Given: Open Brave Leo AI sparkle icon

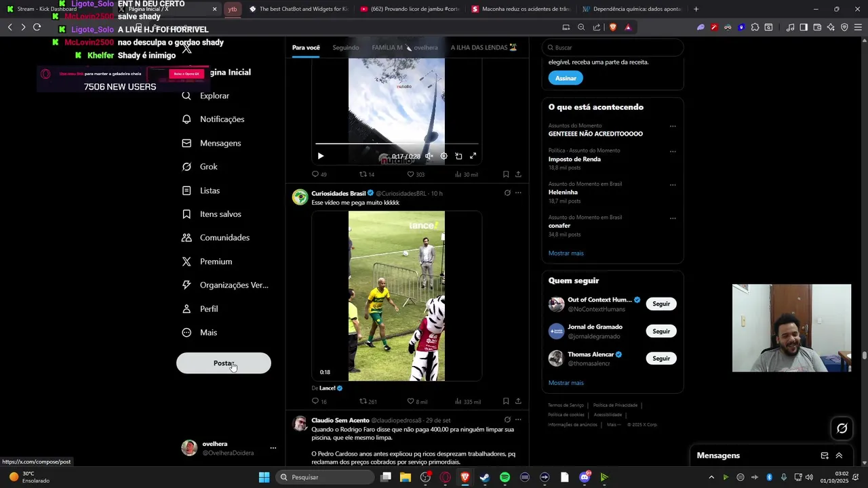Looking at the screenshot, I should (831, 27).
